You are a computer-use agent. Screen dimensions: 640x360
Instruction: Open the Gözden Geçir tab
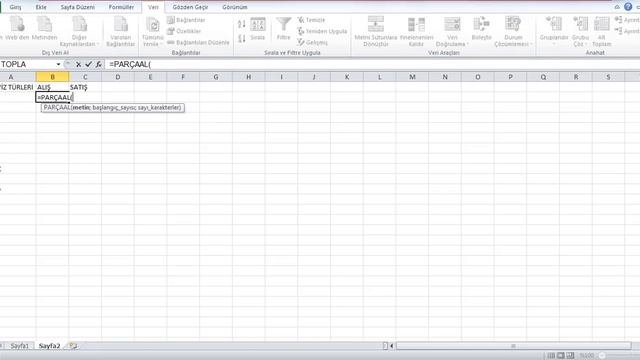point(190,7)
